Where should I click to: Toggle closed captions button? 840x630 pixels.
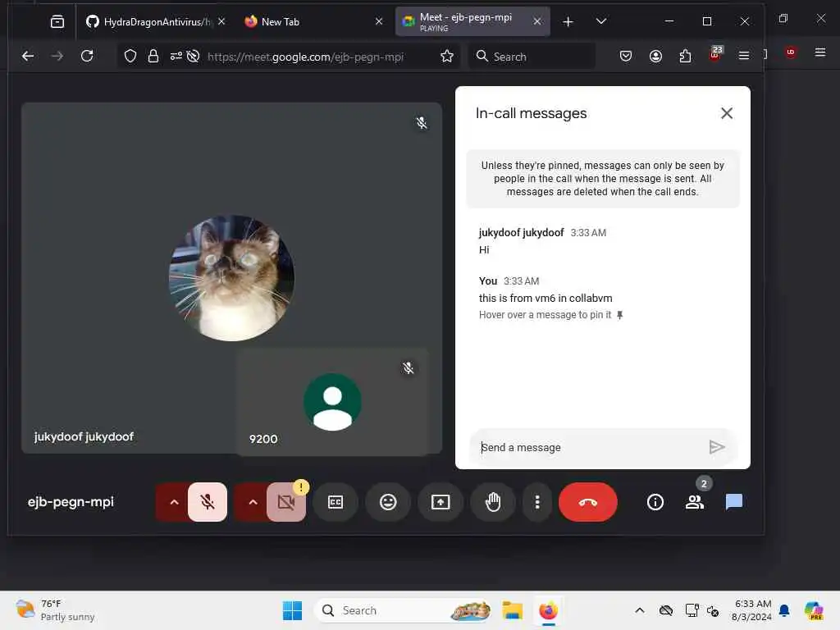(336, 502)
